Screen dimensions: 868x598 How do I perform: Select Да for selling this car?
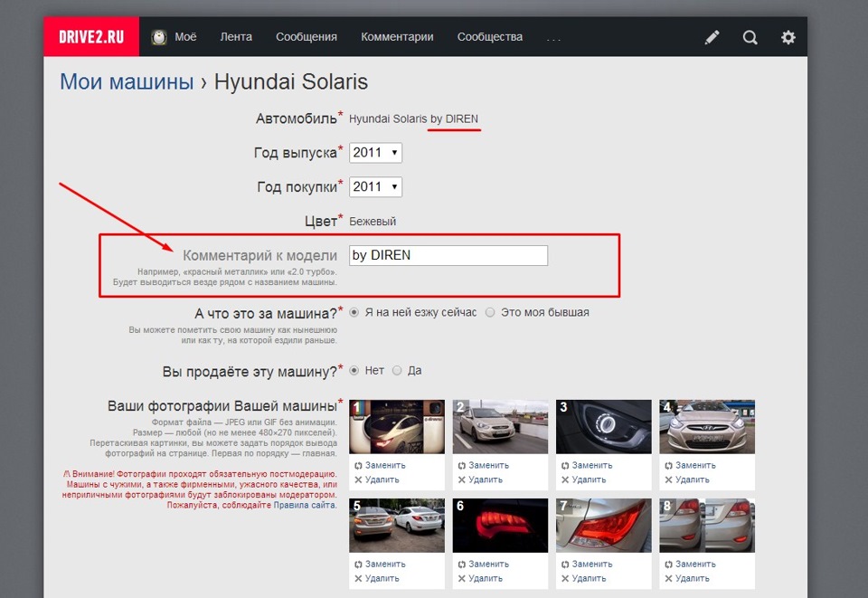[x=397, y=370]
